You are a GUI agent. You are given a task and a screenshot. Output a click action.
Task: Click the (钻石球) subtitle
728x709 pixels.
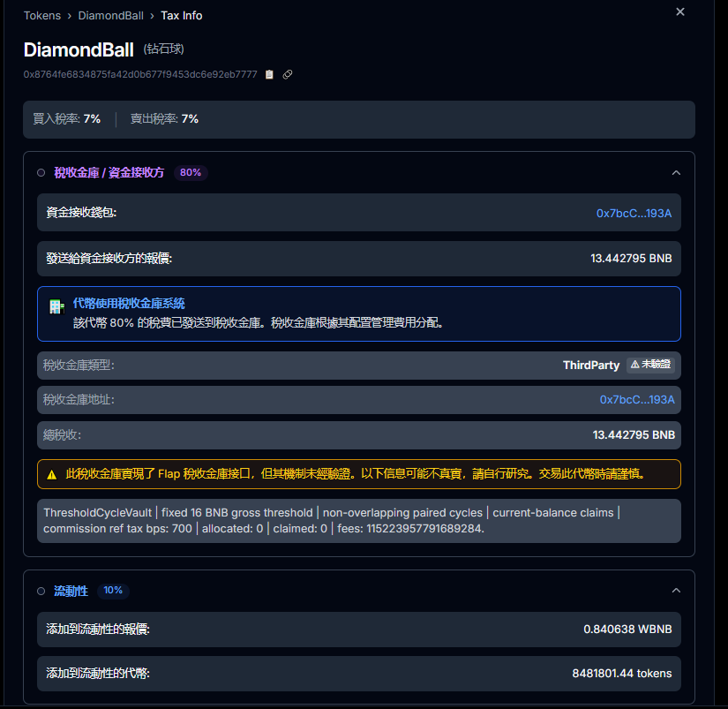(163, 49)
